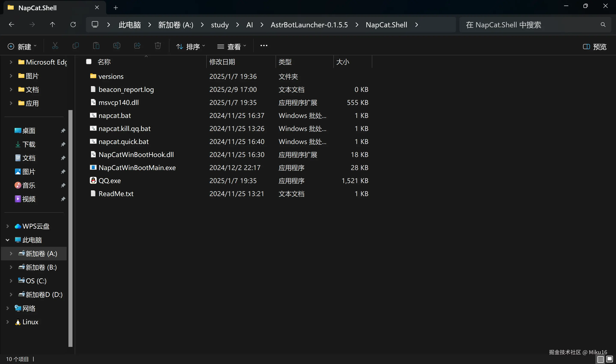Expand the 新加卷 (B:) tree node
Image resolution: width=616 pixels, height=364 pixels.
click(11, 267)
